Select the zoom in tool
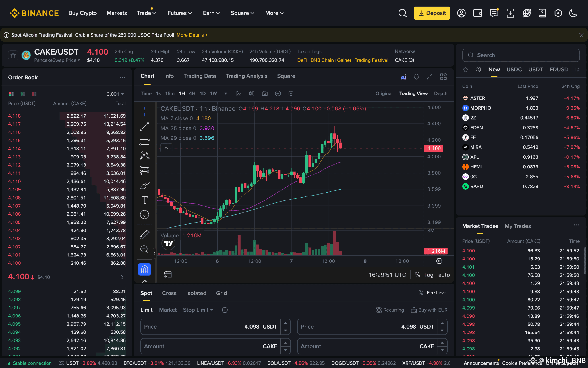The image size is (588, 368). point(144,249)
